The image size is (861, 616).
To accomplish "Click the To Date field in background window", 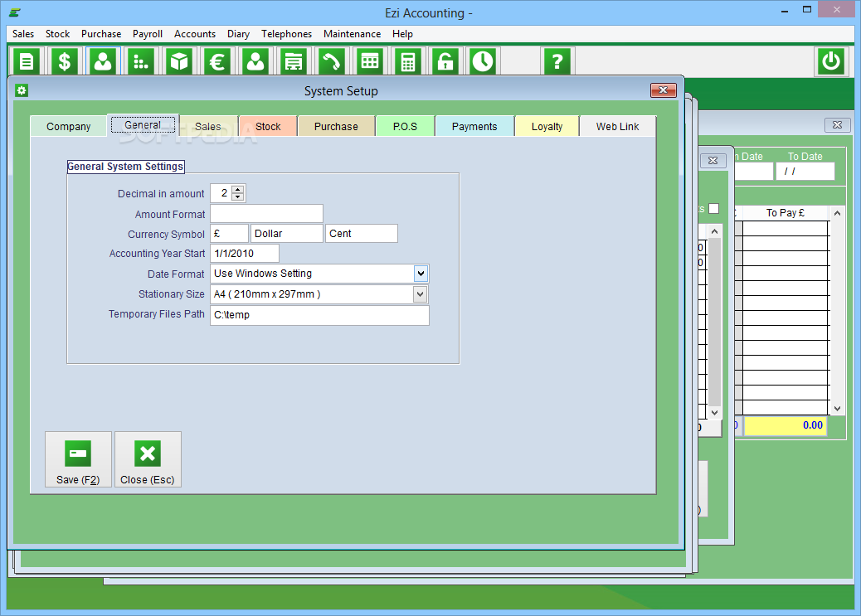I will tap(805, 172).
